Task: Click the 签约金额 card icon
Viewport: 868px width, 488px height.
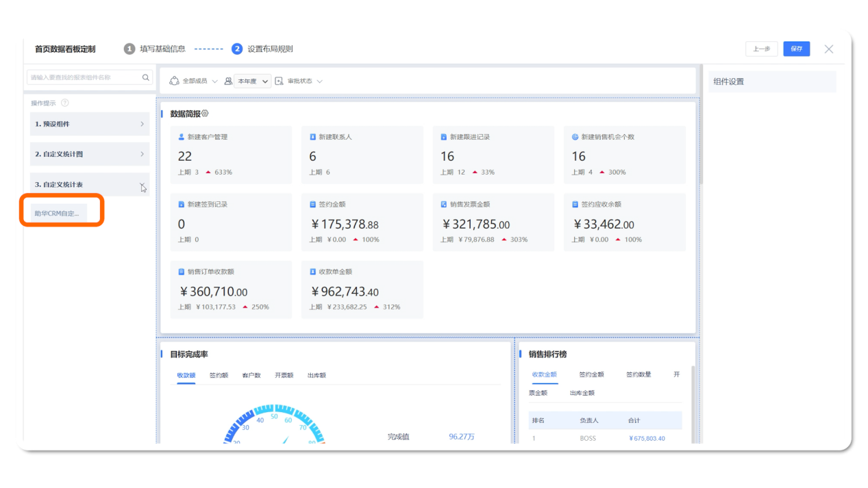Action: click(312, 204)
